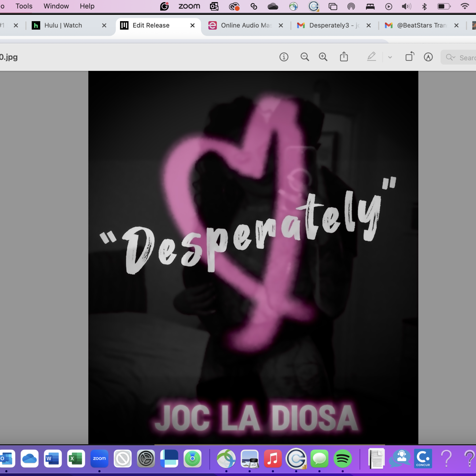
Task: Zoom in using the magnifier plus icon
Action: point(323,57)
